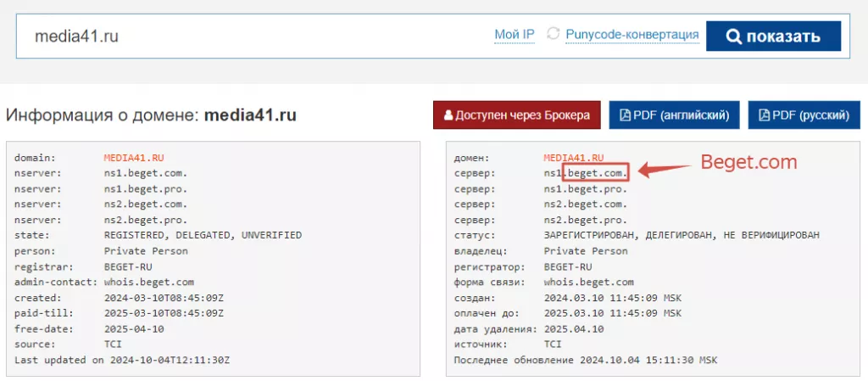Download PDF (английский) report

click(x=674, y=115)
